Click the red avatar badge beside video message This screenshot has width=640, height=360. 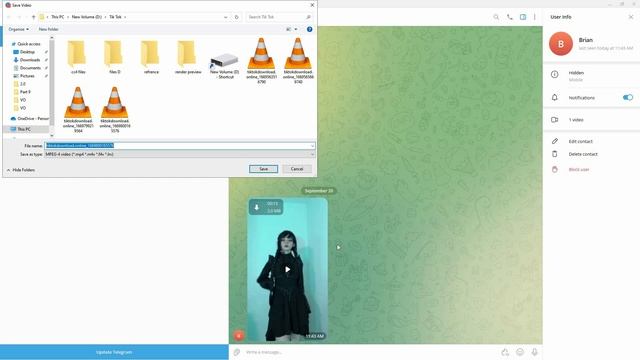pos(239,336)
